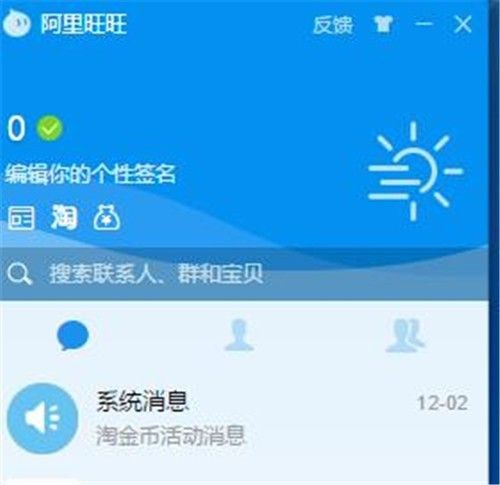This screenshot has height=485, width=500.
Task: Click the speaker avatar of system message
Action: [x=42, y=418]
